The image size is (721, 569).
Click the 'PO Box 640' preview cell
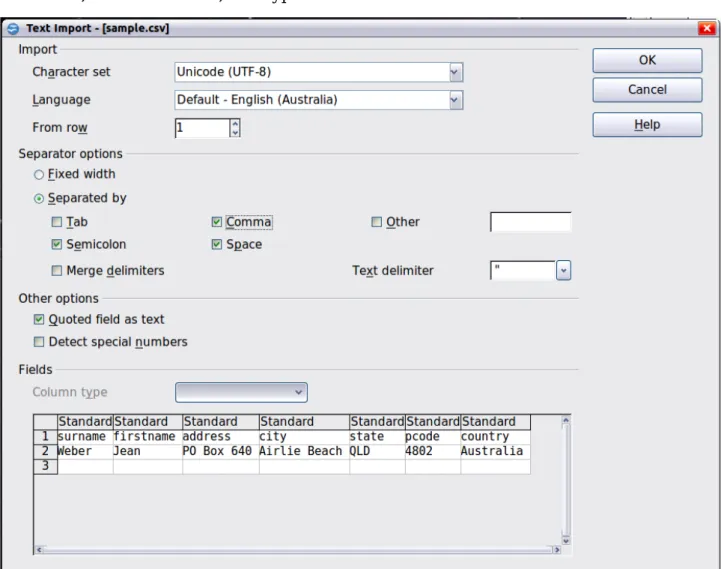click(221, 451)
